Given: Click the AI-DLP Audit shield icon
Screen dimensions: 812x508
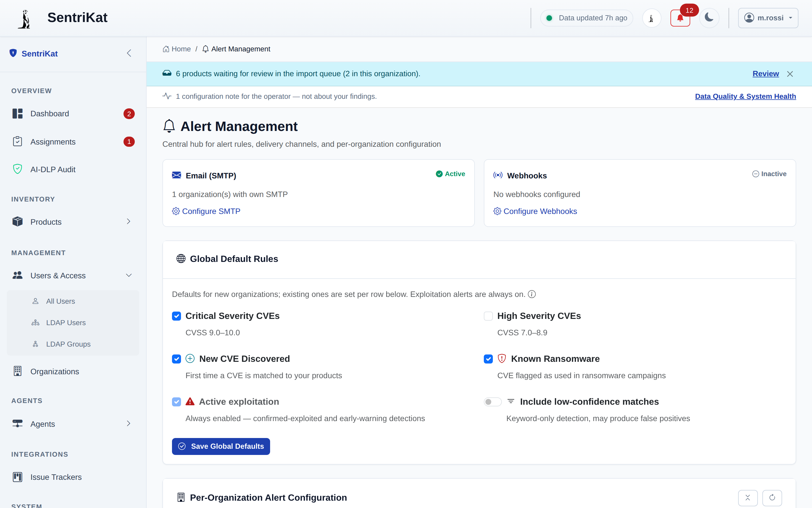Looking at the screenshot, I should [x=17, y=169].
